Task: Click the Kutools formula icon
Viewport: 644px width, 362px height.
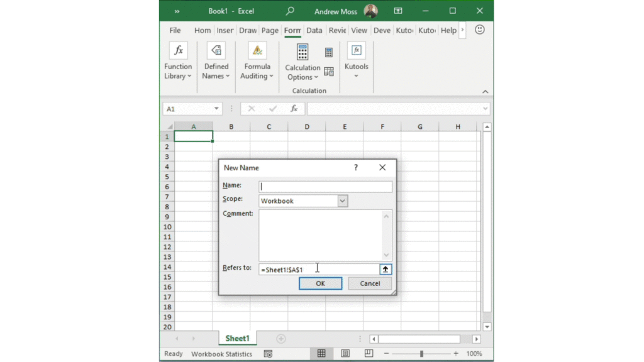Action: (356, 51)
